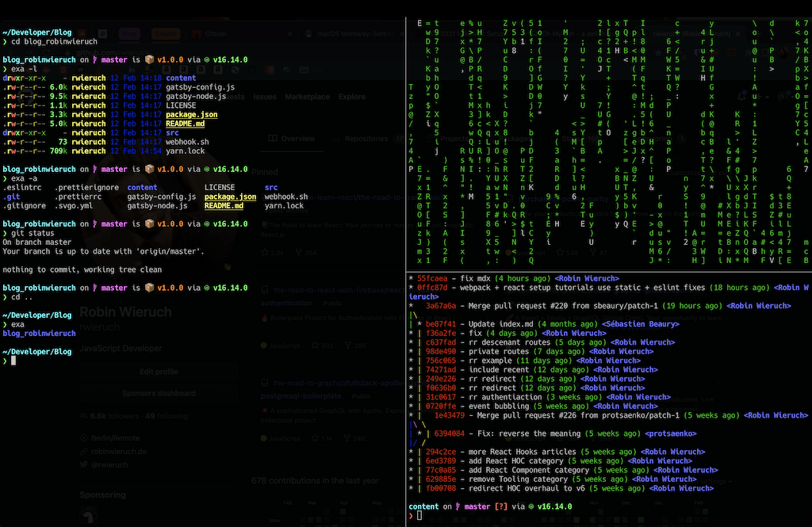Click the Node.js icon in the content prompt
Screen dimensions: 812x527
pyautogui.click(x=530, y=506)
